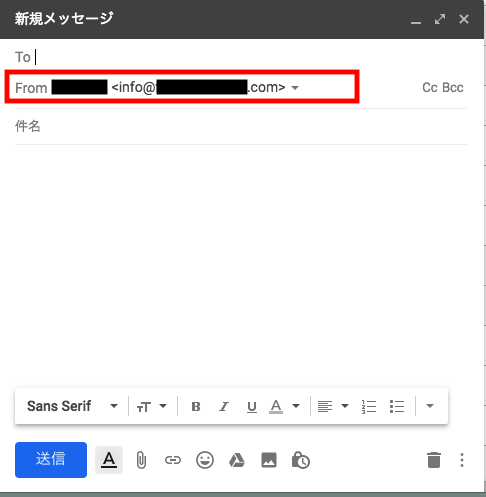The width and height of the screenshot is (486, 497).
Task: Open the From address dropdown arrow
Action: point(295,88)
